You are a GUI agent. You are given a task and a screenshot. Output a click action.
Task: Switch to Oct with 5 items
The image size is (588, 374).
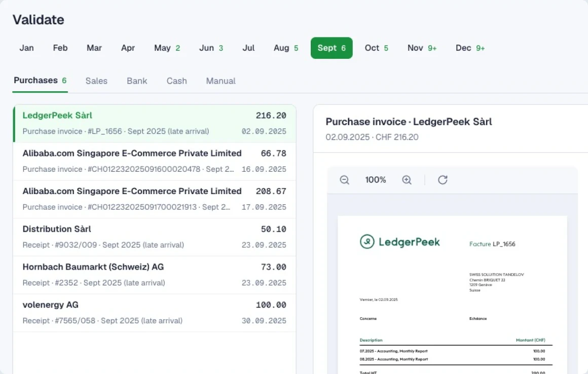point(377,48)
